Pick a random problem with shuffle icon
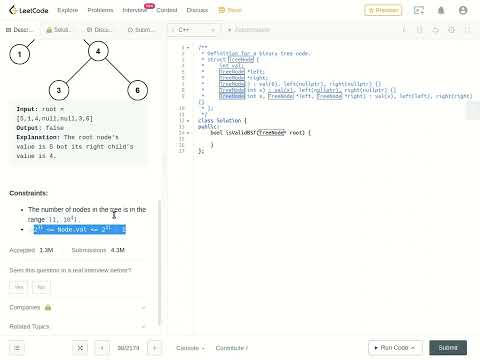The width and height of the screenshot is (480, 360). 80,348
